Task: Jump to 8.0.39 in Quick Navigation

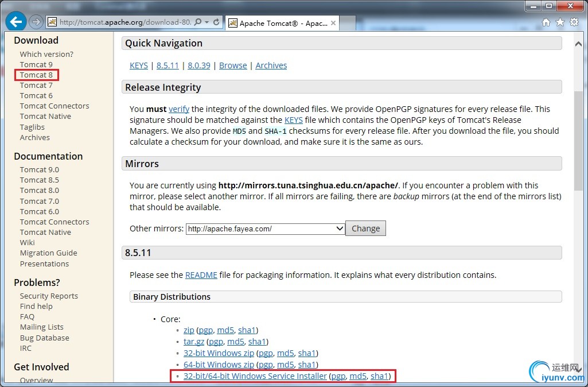Action: point(198,65)
